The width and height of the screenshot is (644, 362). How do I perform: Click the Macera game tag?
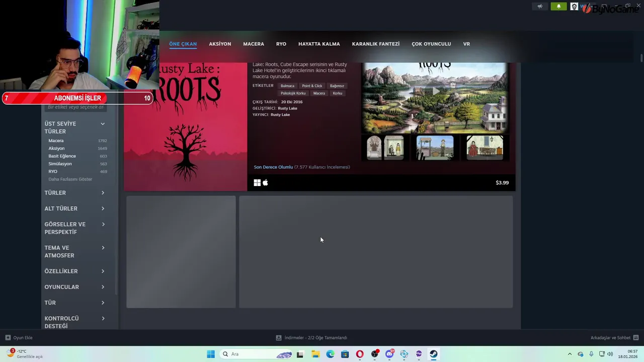tap(319, 93)
